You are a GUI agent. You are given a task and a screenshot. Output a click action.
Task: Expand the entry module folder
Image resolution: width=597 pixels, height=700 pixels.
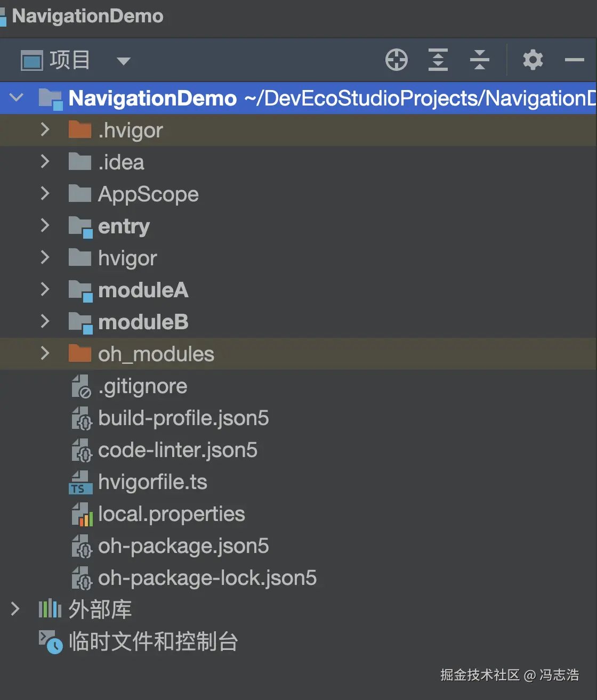pyautogui.click(x=45, y=226)
